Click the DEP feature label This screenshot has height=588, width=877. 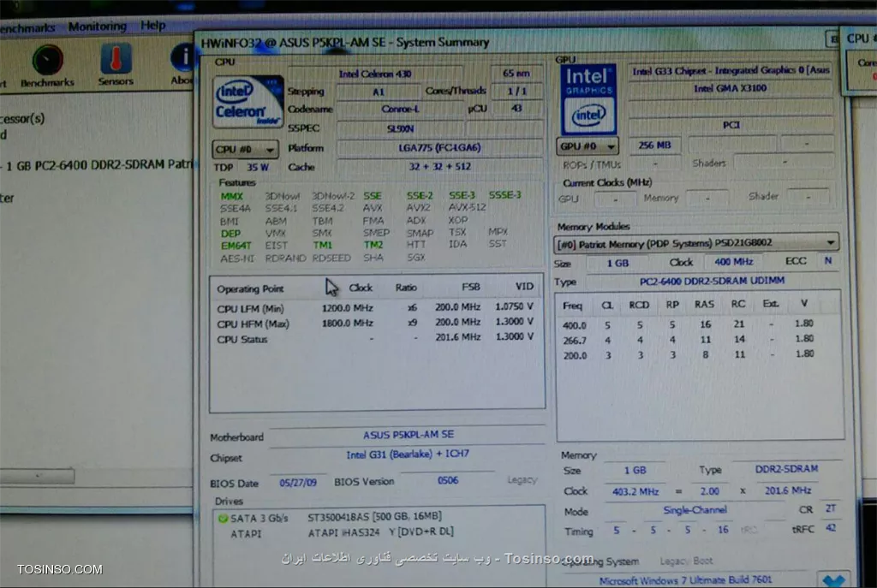(x=230, y=233)
